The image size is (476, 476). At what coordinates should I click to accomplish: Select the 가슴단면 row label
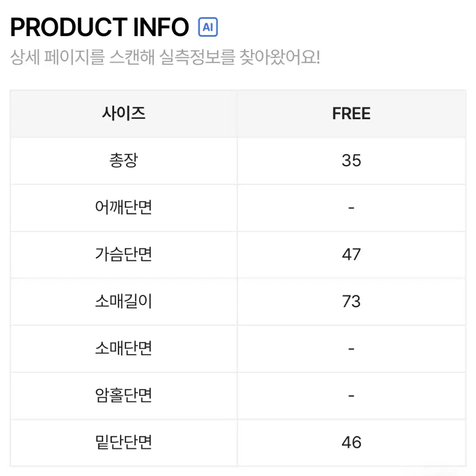123,255
